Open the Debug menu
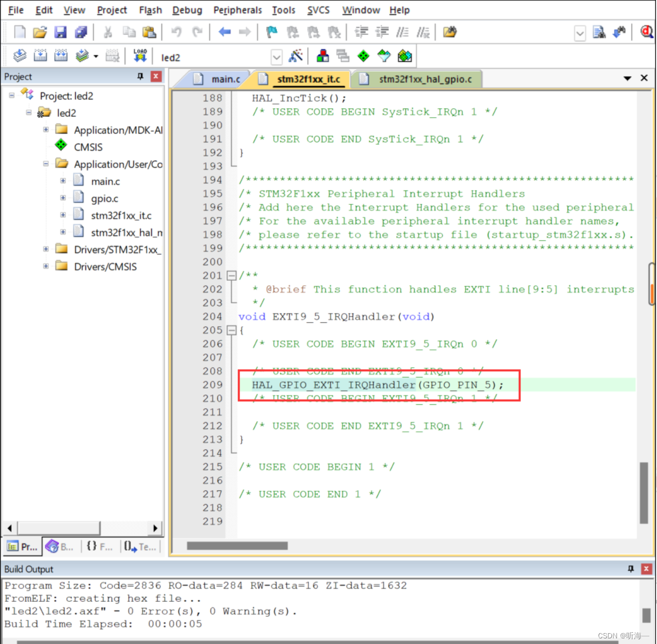 click(x=187, y=10)
